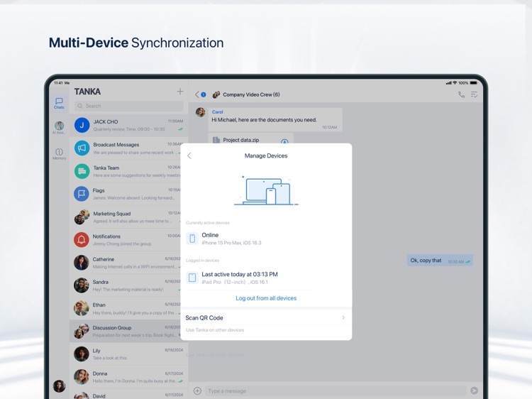Viewport: 532px width, 399px height.
Task: Click the JACK CHO avatar icon
Action: (82, 125)
